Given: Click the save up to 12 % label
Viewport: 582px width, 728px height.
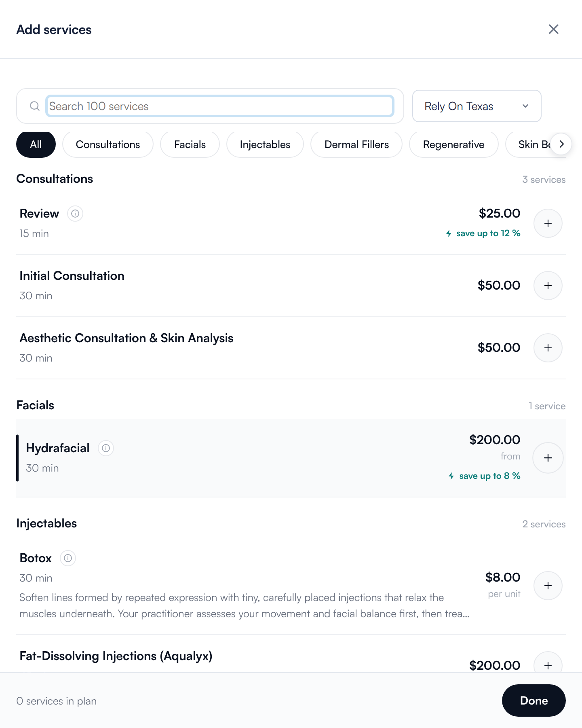Looking at the screenshot, I should [x=483, y=233].
